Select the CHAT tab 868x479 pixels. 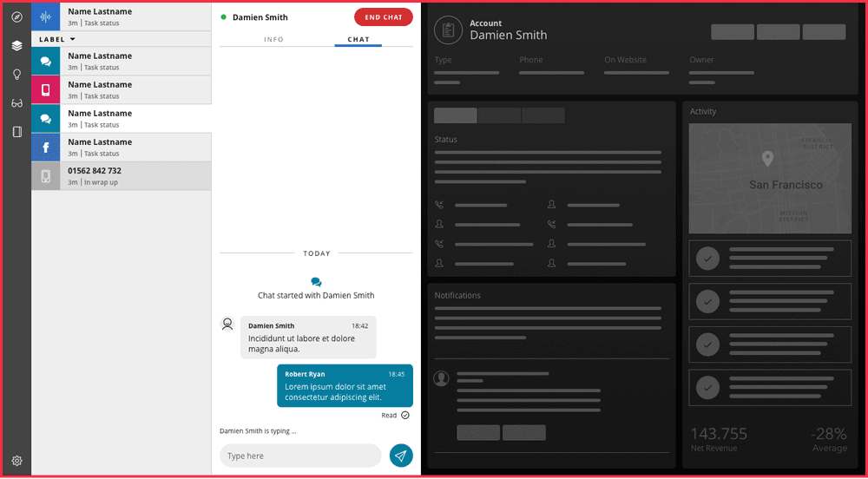pyautogui.click(x=358, y=39)
